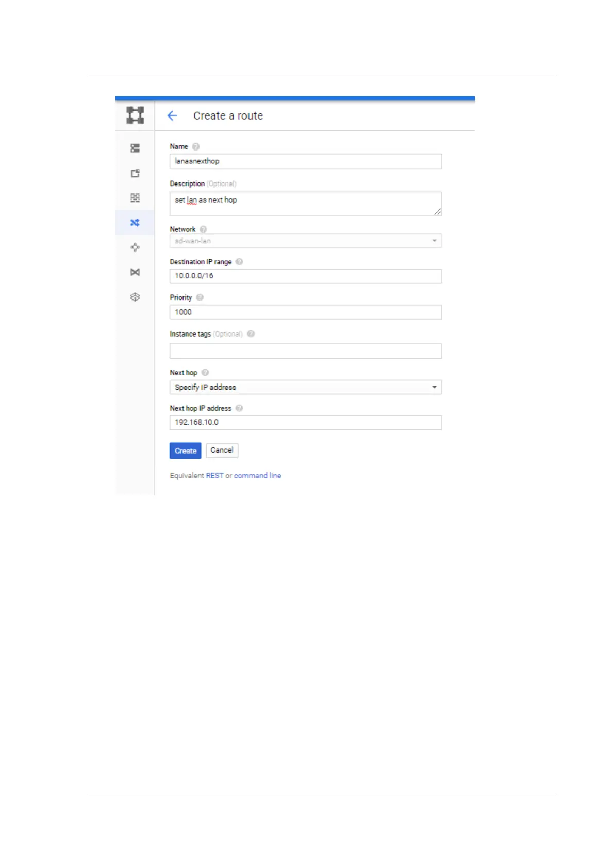Click the back arrow beside Create a route
614x868 pixels.
(172, 116)
